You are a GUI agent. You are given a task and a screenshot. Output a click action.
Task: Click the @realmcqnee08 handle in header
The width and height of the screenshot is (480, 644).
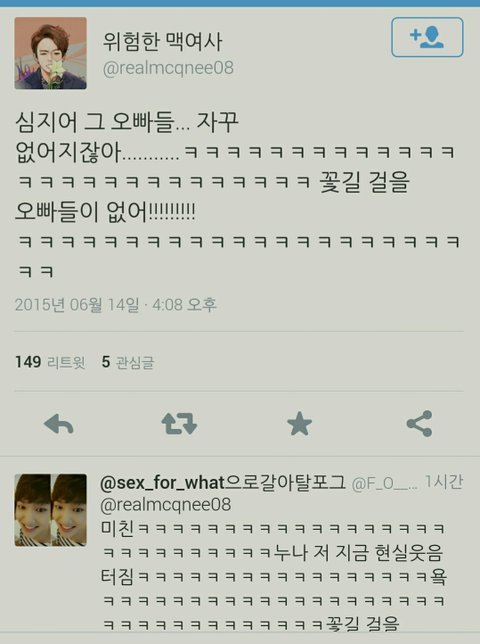168,68
